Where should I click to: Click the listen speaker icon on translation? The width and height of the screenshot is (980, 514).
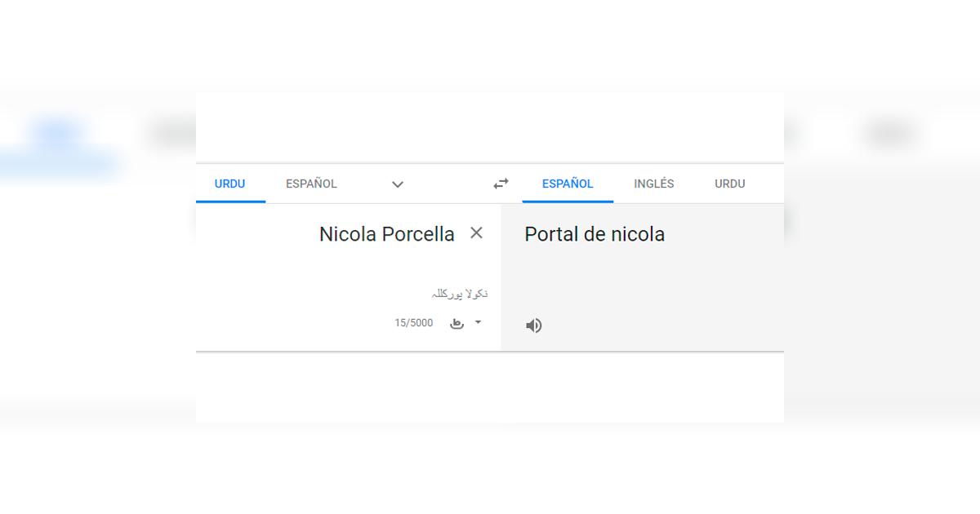[533, 325]
